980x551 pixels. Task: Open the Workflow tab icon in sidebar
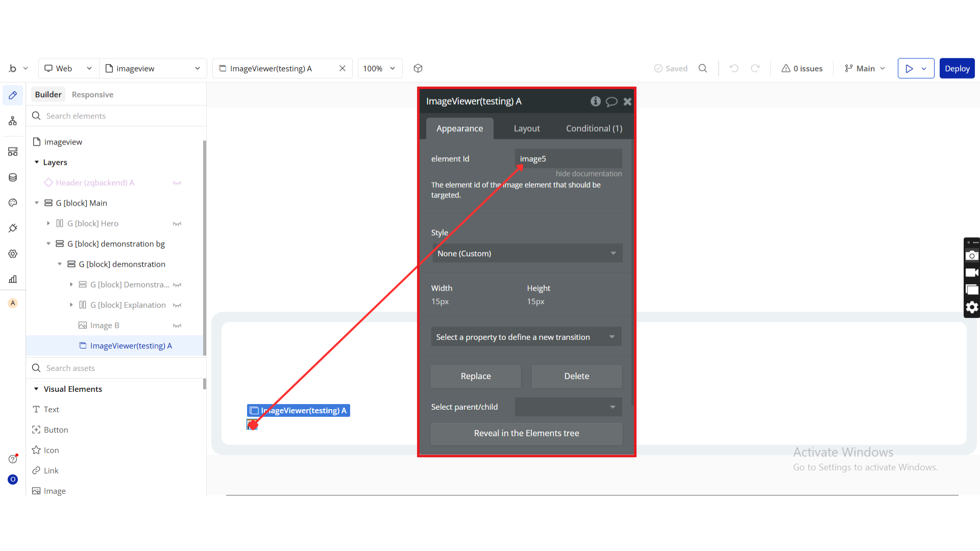(13, 121)
